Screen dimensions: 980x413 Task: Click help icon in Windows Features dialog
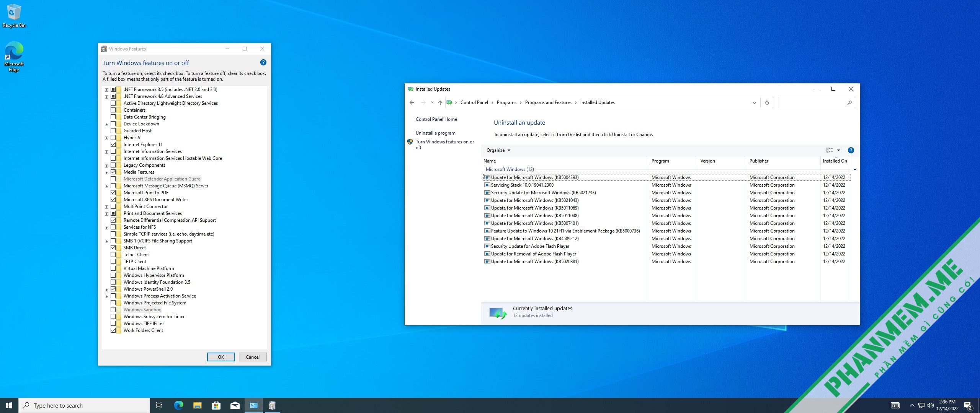click(263, 62)
